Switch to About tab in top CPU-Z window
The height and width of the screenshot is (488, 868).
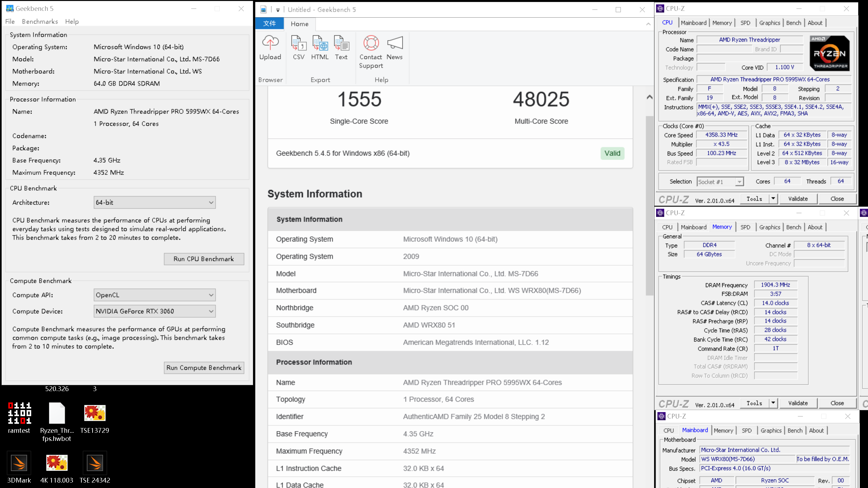coord(815,23)
